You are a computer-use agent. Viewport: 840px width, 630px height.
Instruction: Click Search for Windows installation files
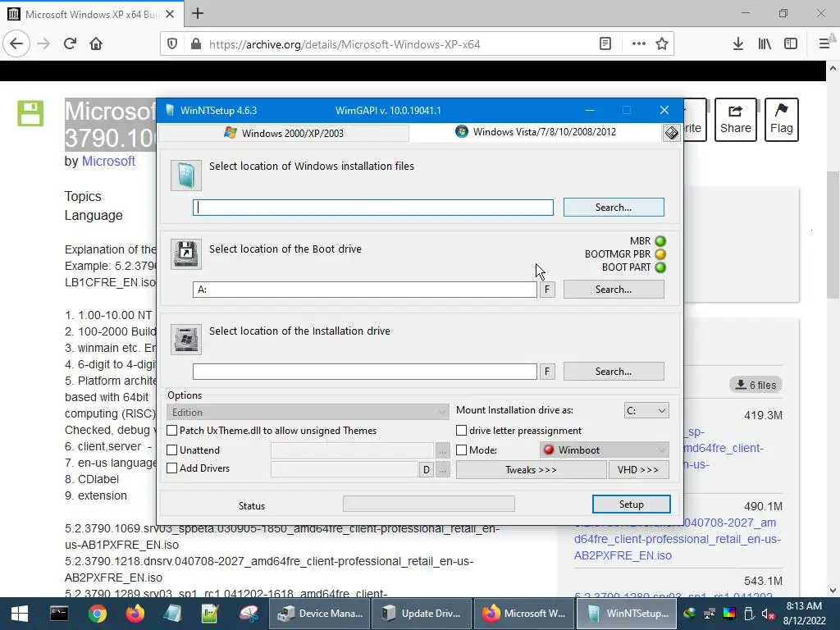[x=614, y=208]
